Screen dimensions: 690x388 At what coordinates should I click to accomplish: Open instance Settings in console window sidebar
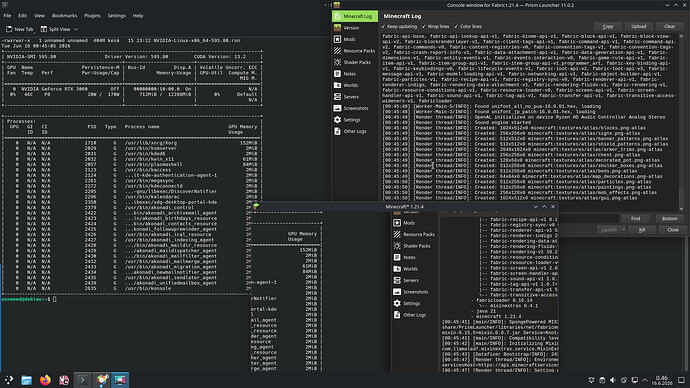point(355,120)
